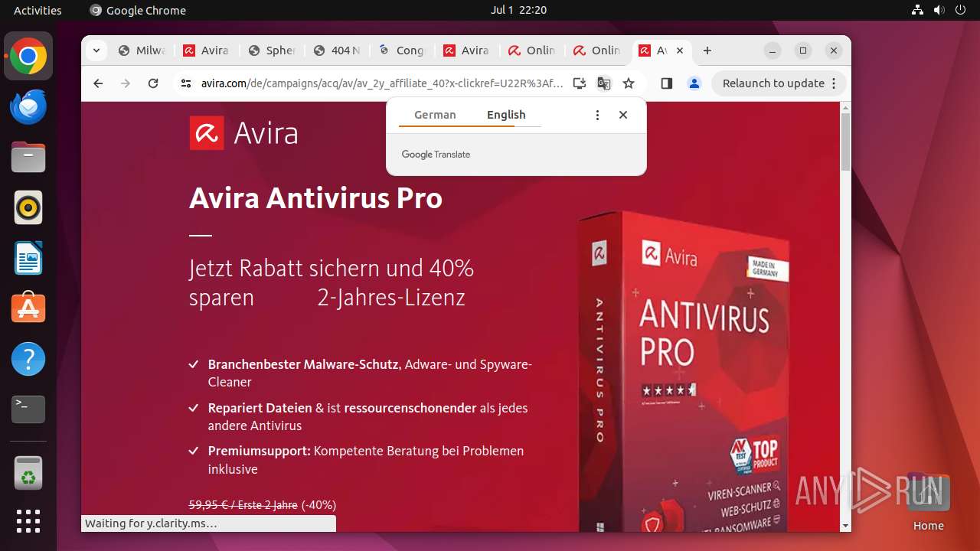
Task: Select English in translate popup
Action: tap(506, 115)
